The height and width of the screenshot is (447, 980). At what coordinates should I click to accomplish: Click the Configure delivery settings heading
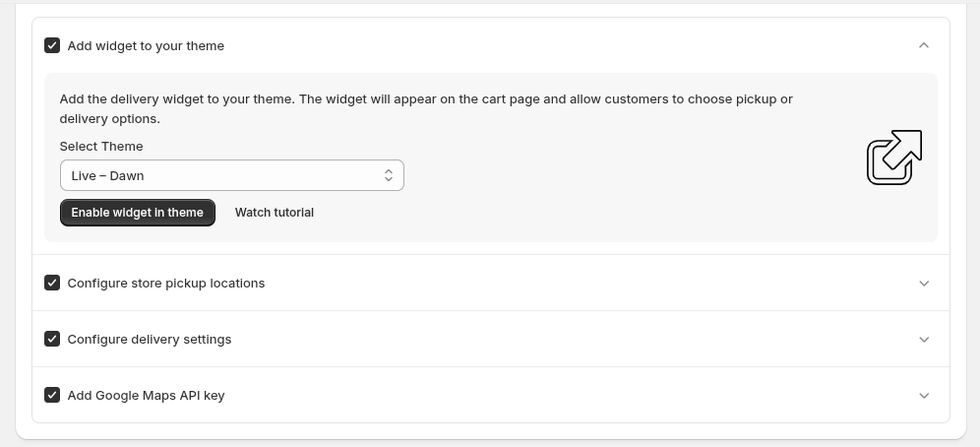[150, 340]
